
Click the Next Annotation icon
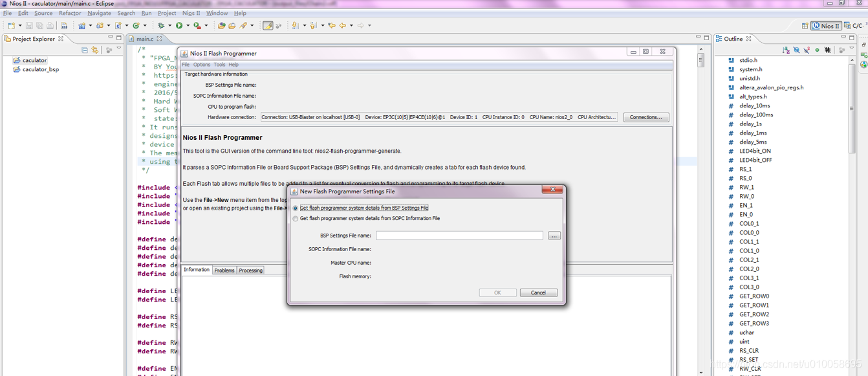[x=295, y=26]
